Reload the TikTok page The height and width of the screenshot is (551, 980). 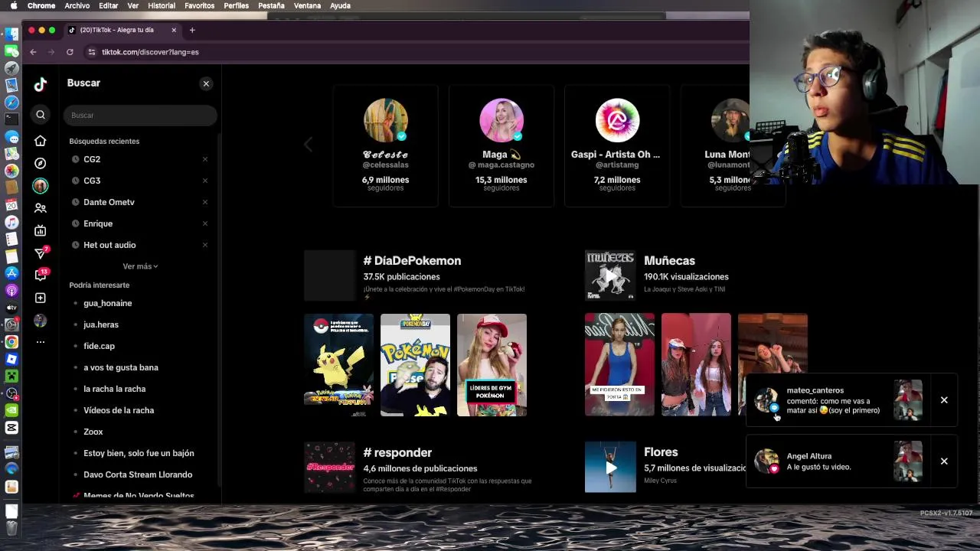click(70, 52)
